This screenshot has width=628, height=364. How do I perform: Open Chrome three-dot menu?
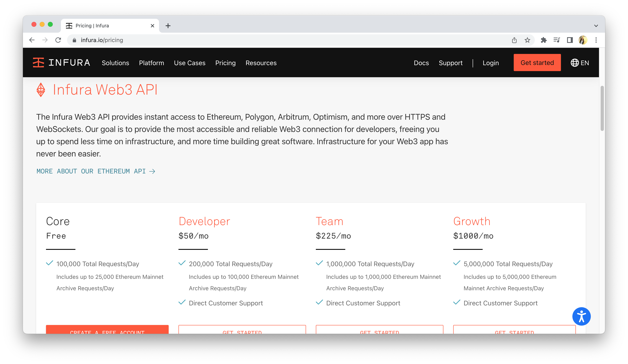click(596, 40)
